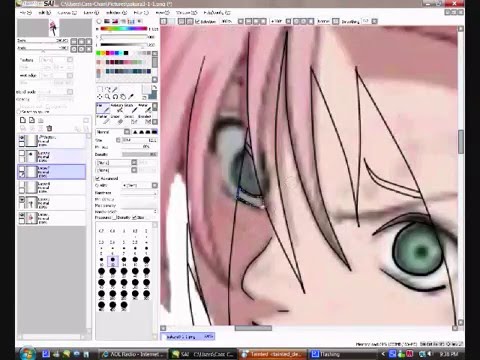Open the brush shape dropdown list
The width and height of the screenshot is (480, 360).
[x=116, y=163]
